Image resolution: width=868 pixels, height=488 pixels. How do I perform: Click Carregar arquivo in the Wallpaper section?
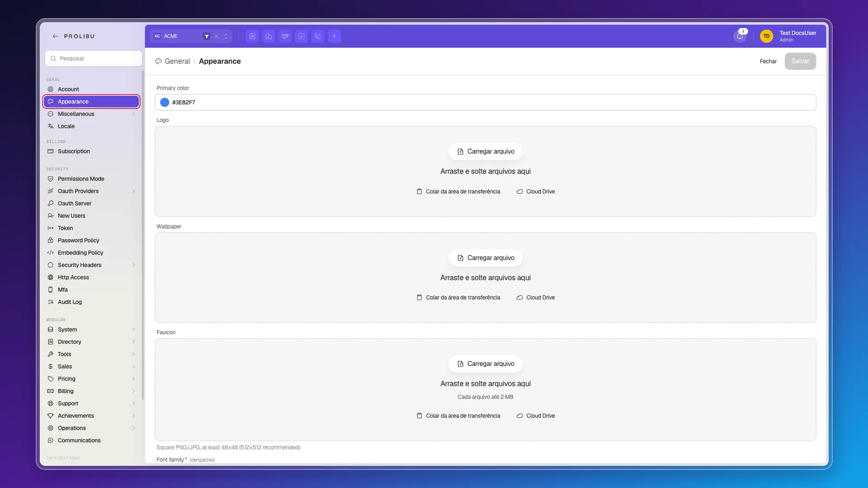click(486, 258)
